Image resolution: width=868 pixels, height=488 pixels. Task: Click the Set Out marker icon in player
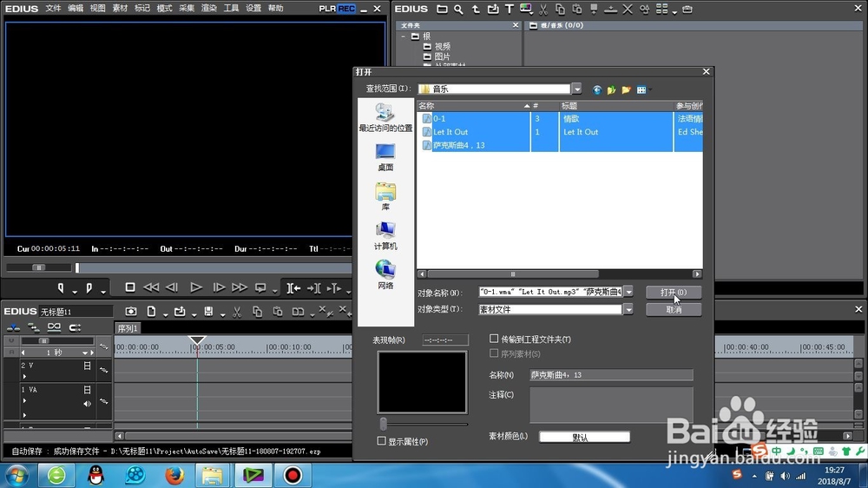pyautogui.click(x=89, y=287)
